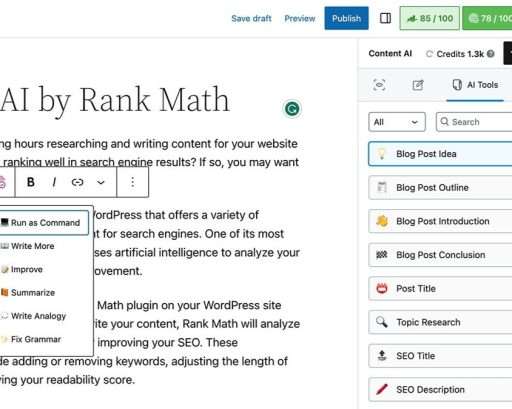Viewport: 512px width, 409px height.
Task: Click the lightbulb icon on Blog Post Idea
Action: (382, 154)
